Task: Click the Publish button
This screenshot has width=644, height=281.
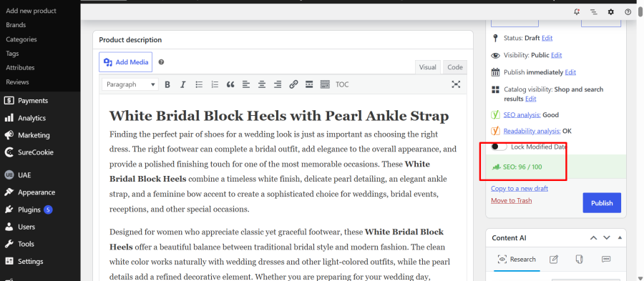Action: coord(602,202)
